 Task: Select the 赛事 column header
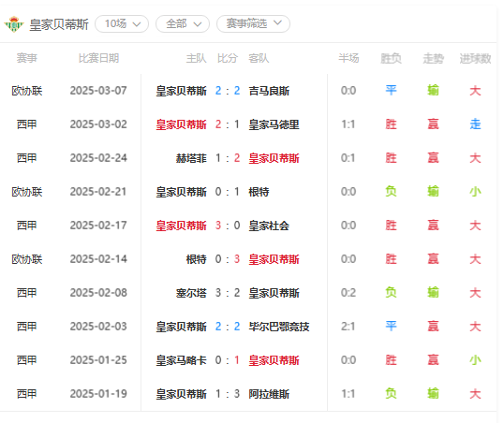pyautogui.click(x=27, y=58)
